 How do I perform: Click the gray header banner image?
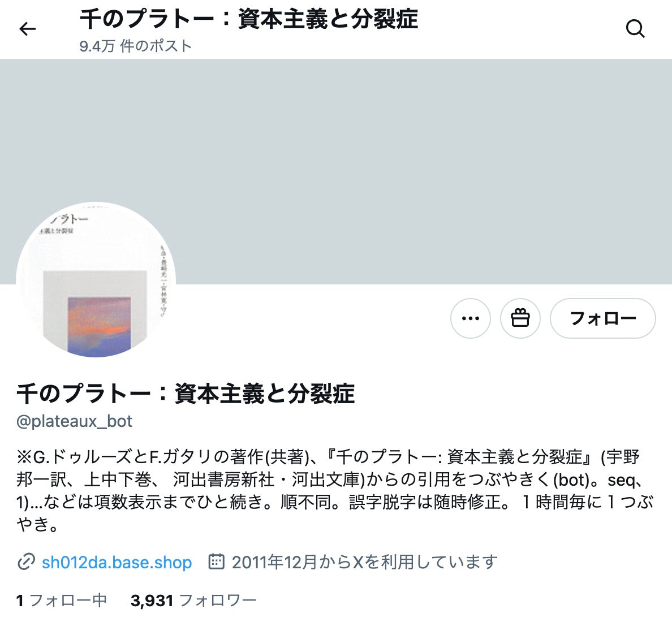click(336, 171)
